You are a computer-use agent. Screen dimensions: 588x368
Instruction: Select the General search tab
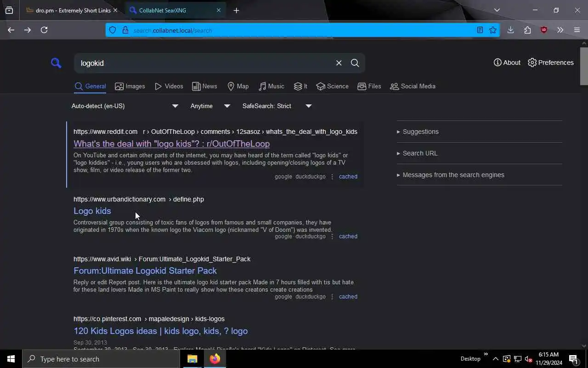(90, 86)
